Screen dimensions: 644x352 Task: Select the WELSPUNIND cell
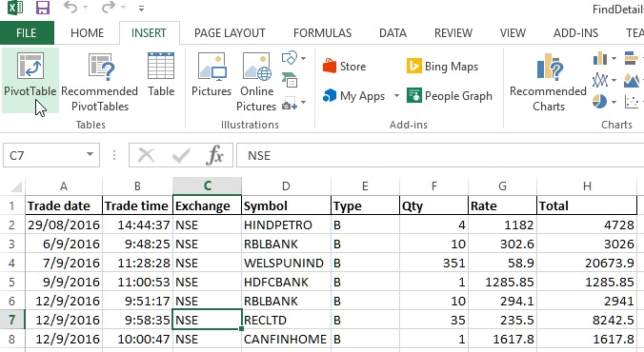(286, 263)
